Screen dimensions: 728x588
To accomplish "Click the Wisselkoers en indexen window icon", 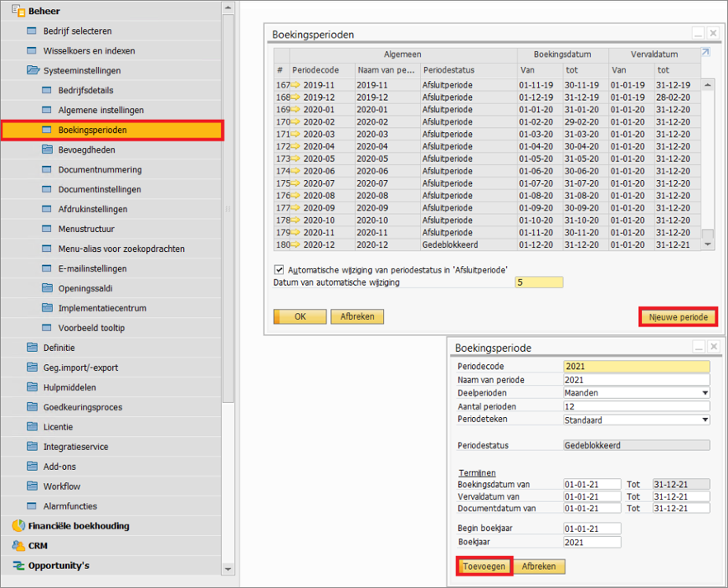I will tap(32, 50).
